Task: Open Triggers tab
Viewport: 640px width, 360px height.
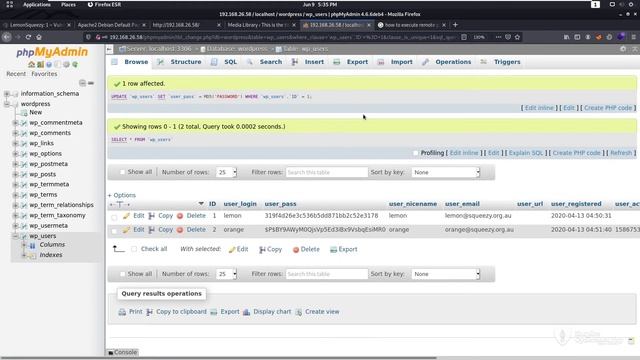Action: tap(501, 62)
